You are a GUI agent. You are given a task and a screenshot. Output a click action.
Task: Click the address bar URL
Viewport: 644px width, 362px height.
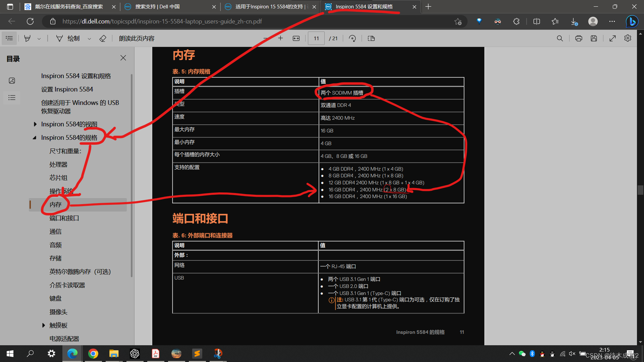(162, 21)
